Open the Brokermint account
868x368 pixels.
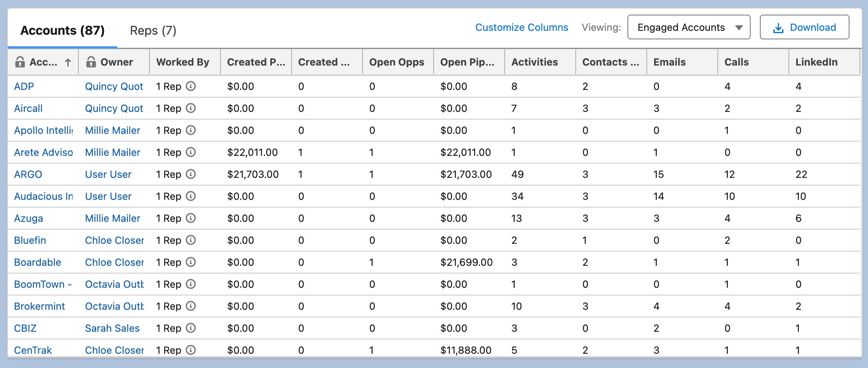point(39,306)
